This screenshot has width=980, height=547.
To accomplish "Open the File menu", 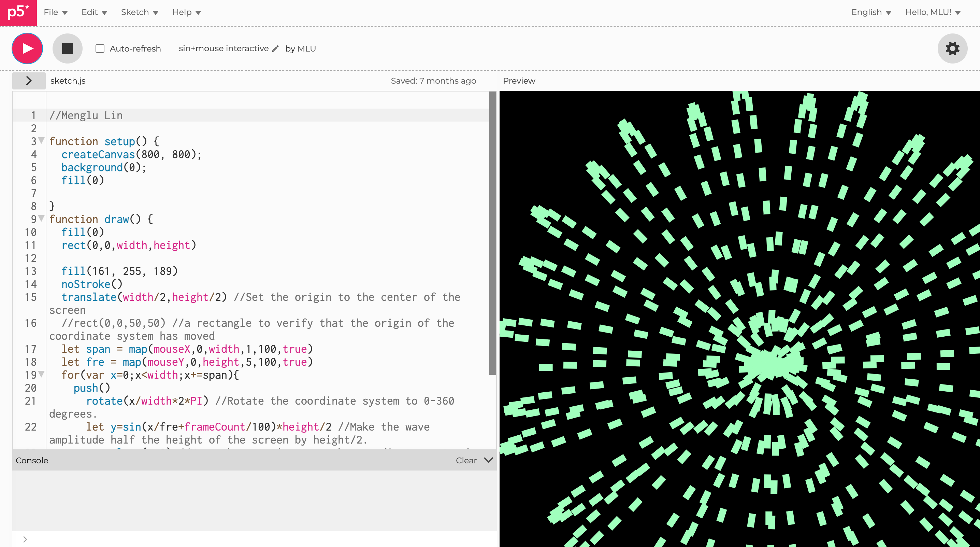I will [55, 12].
